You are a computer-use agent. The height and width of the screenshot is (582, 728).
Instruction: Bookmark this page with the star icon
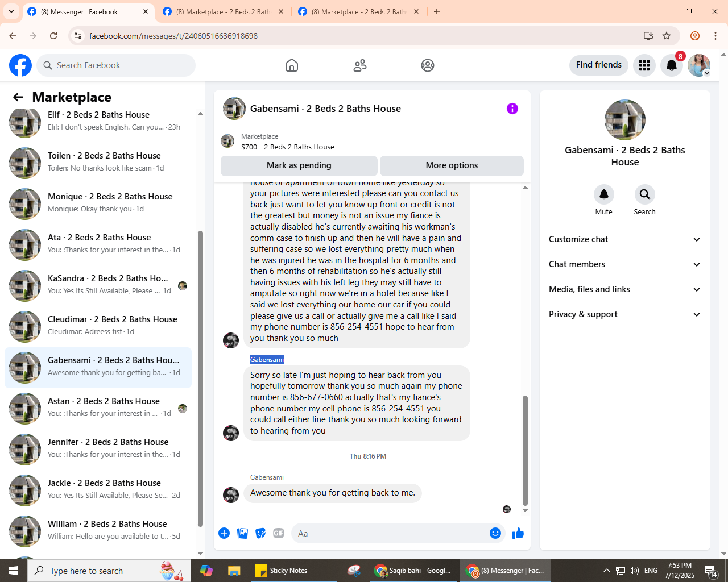pos(667,36)
